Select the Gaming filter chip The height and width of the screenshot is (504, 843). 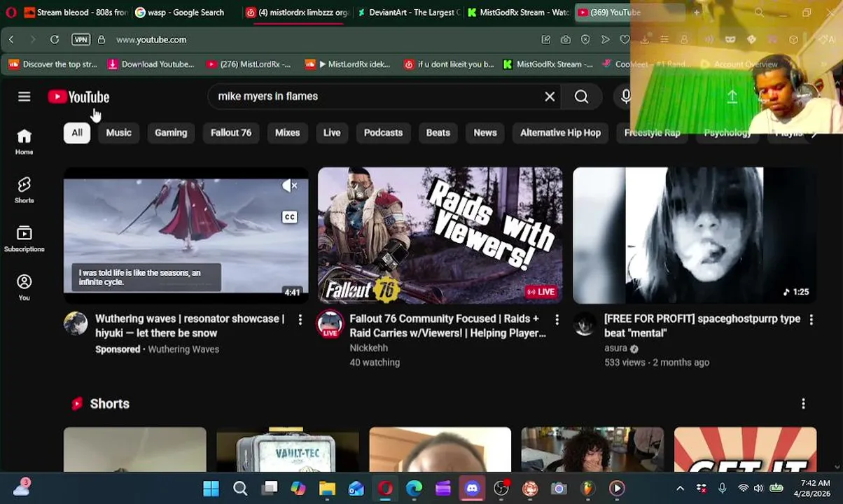click(x=171, y=132)
